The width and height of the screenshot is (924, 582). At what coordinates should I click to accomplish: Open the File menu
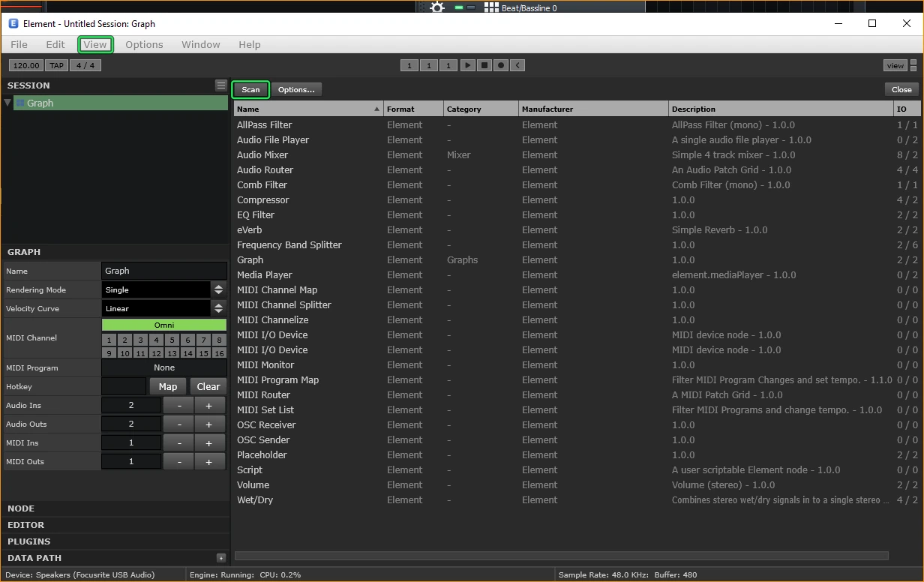[19, 44]
